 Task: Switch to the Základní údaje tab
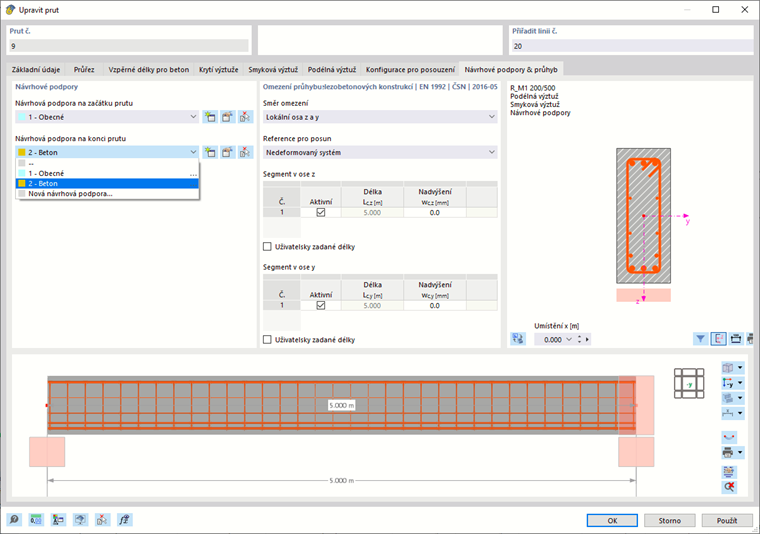pyautogui.click(x=36, y=69)
